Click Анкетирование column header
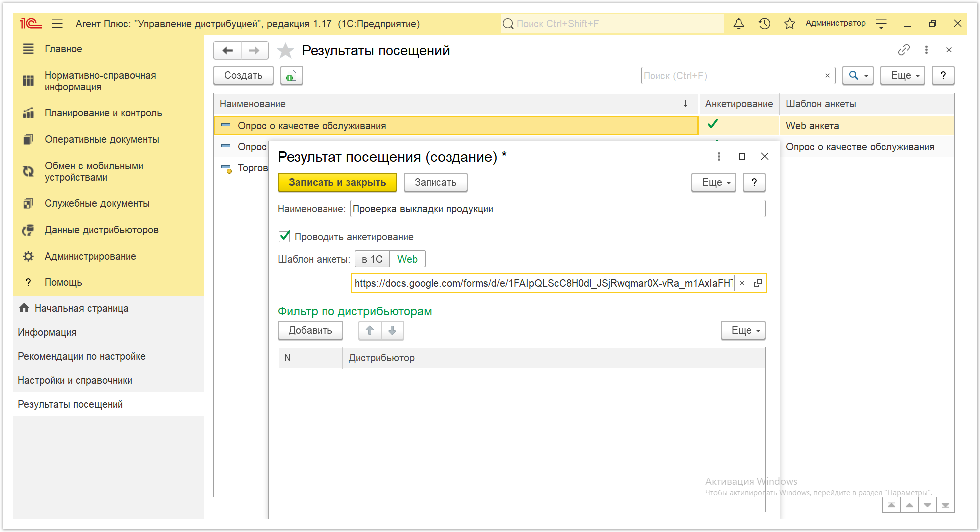 (x=739, y=104)
